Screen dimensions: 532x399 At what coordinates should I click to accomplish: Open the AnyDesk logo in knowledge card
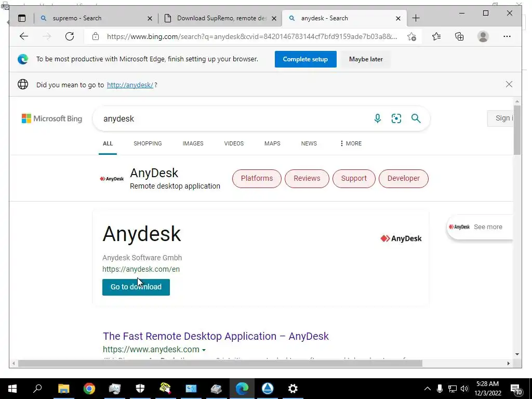click(401, 238)
